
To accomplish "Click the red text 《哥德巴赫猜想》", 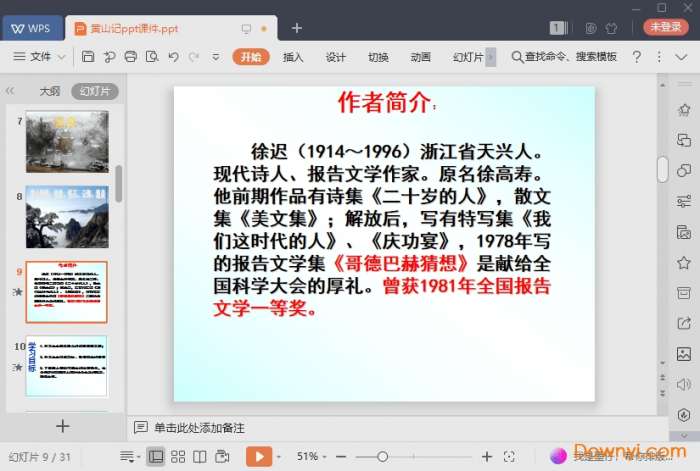I will point(400,263).
